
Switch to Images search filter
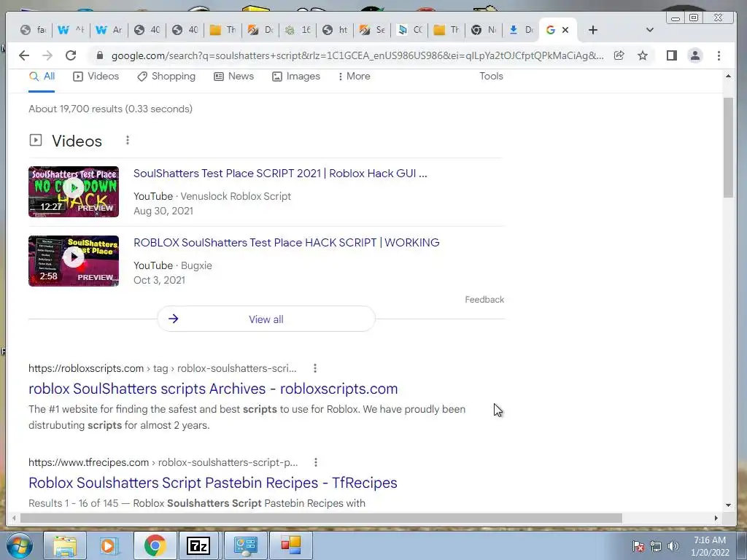(x=296, y=76)
